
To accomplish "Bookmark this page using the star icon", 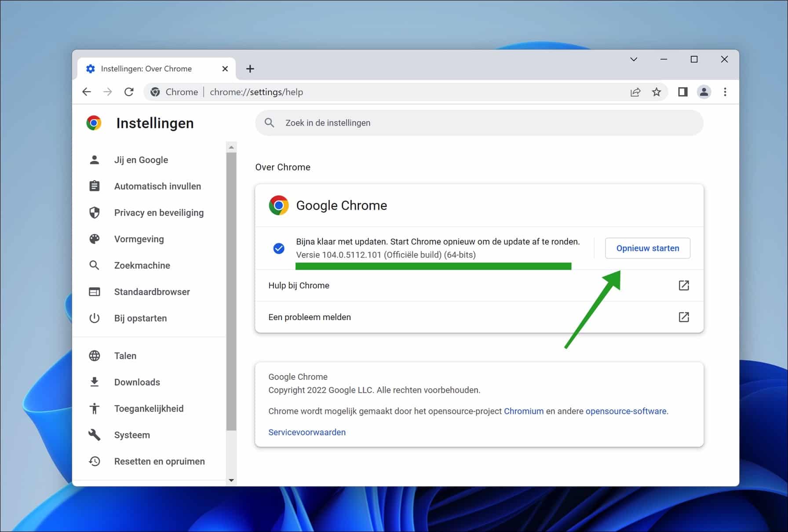I will pos(657,92).
